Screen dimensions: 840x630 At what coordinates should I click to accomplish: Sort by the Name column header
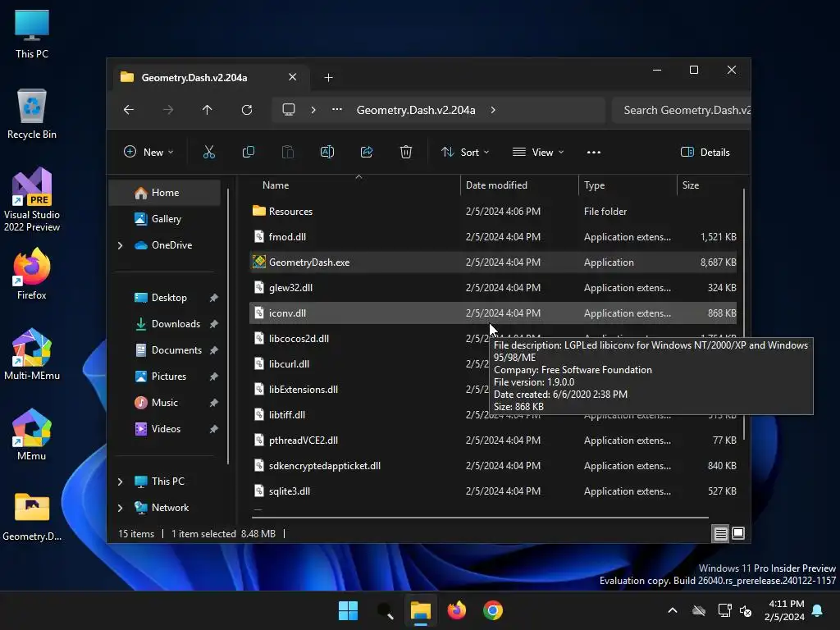pyautogui.click(x=355, y=185)
